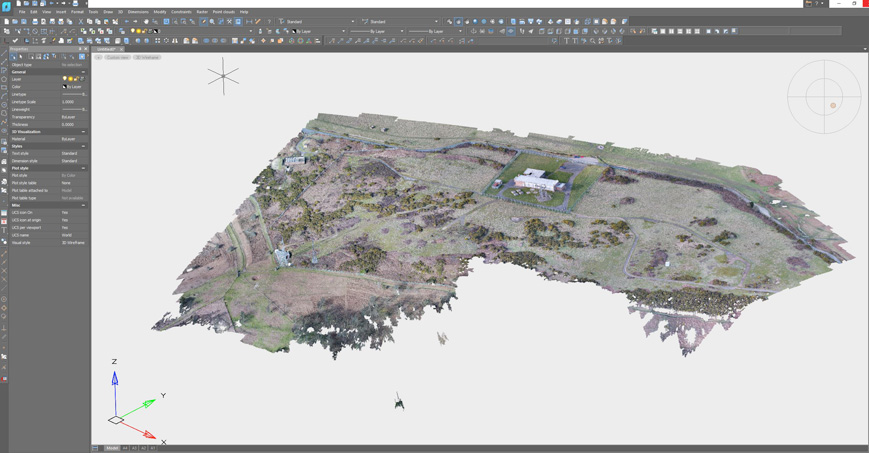869x453 pixels.
Task: Toggle UCS per viewport property value
Action: click(65, 228)
